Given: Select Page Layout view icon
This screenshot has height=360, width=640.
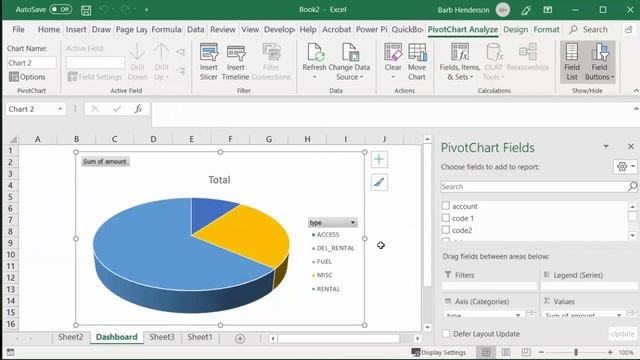Looking at the screenshot, I should click(x=506, y=352).
